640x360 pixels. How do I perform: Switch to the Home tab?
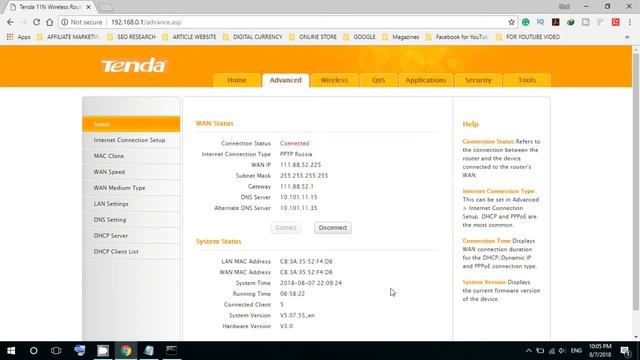coord(237,80)
